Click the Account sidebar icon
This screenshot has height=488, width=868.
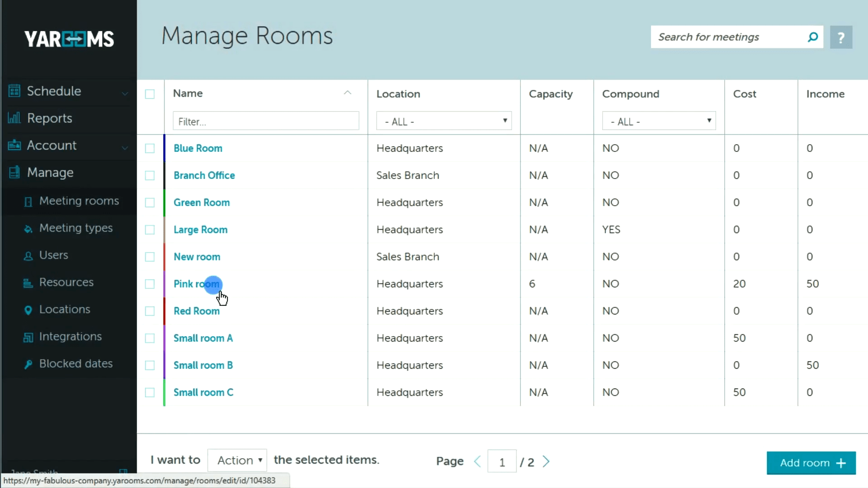[x=14, y=145]
